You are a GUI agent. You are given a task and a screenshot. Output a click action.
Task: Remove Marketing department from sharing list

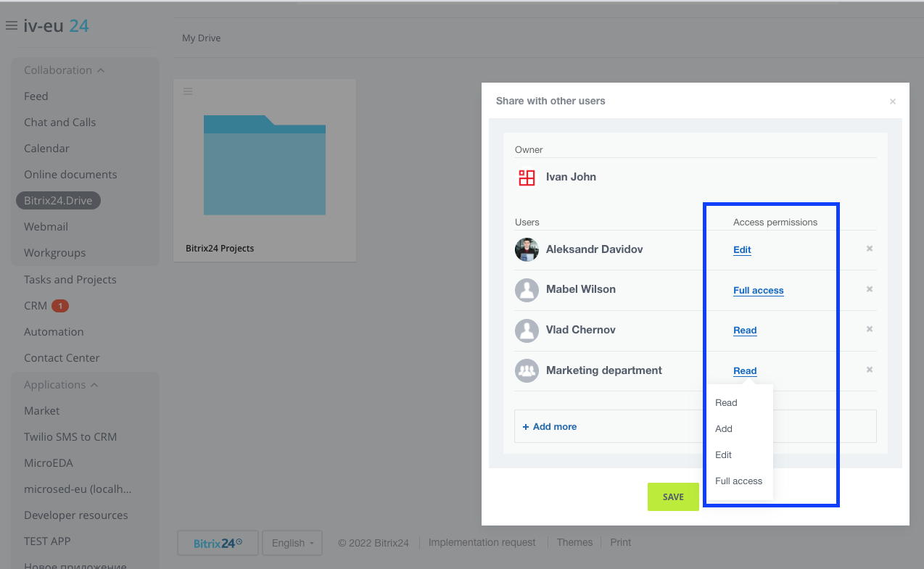[x=870, y=370]
